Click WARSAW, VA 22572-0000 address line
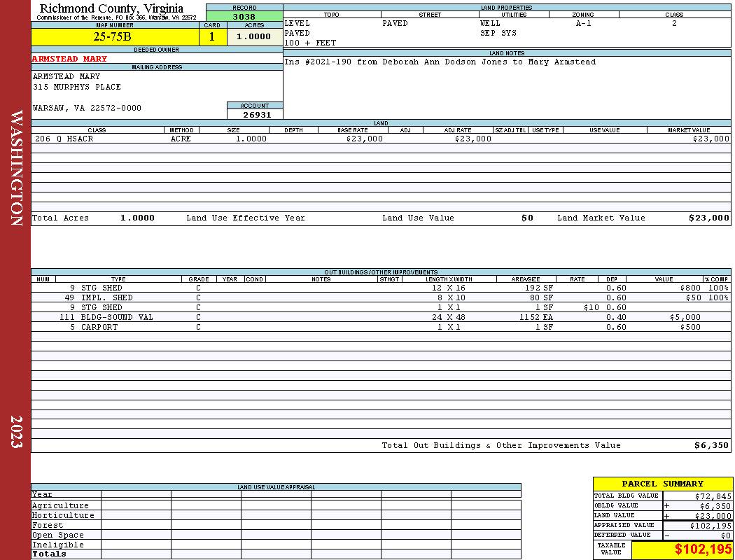Image resolution: width=735 pixels, height=560 pixels. 87,108
